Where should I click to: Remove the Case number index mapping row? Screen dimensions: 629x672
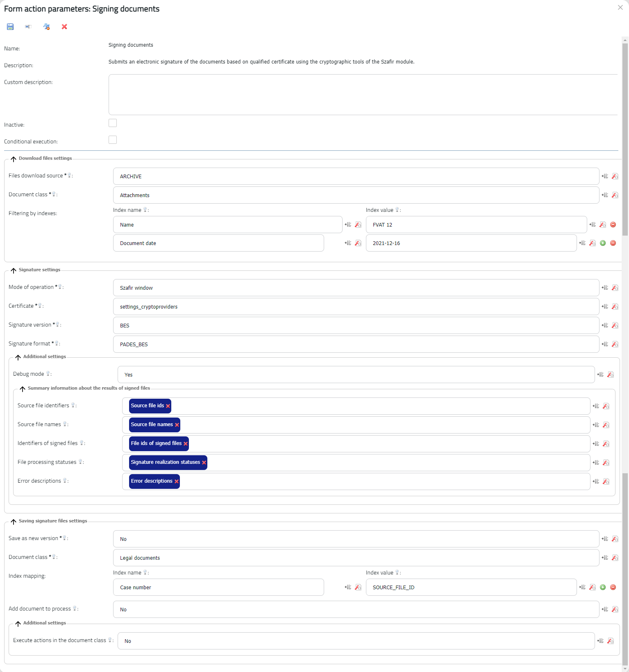(x=613, y=587)
